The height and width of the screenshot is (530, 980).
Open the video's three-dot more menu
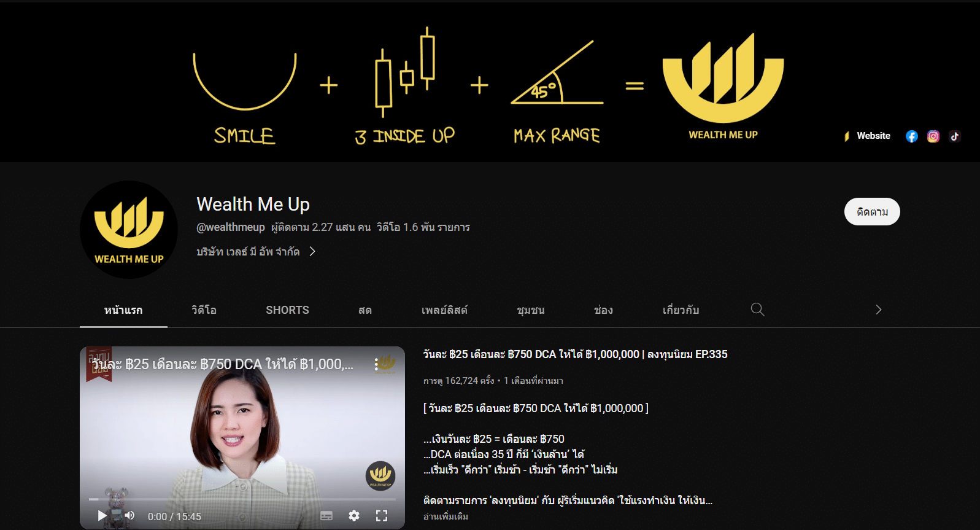pyautogui.click(x=376, y=365)
